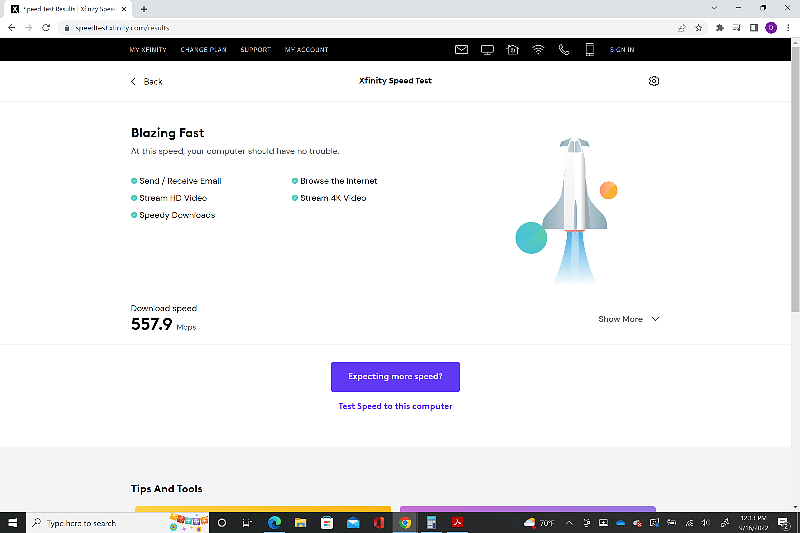
Task: Open SUPPORT menu item
Action: pyautogui.click(x=256, y=49)
